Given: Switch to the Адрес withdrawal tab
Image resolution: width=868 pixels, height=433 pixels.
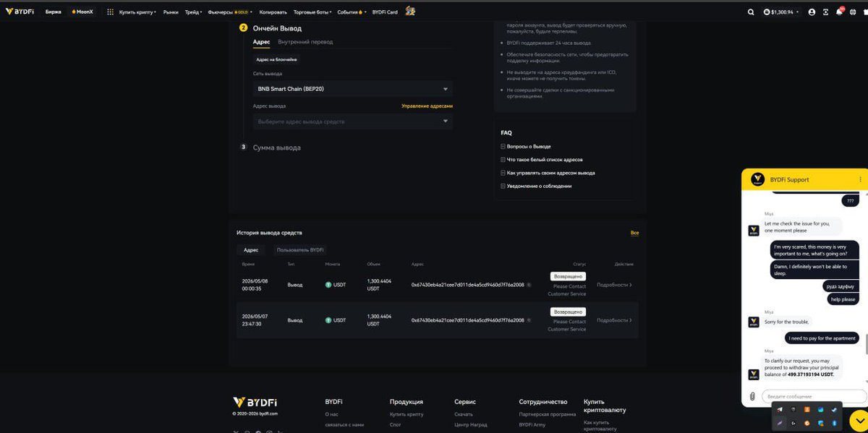Looking at the screenshot, I should 261,42.
